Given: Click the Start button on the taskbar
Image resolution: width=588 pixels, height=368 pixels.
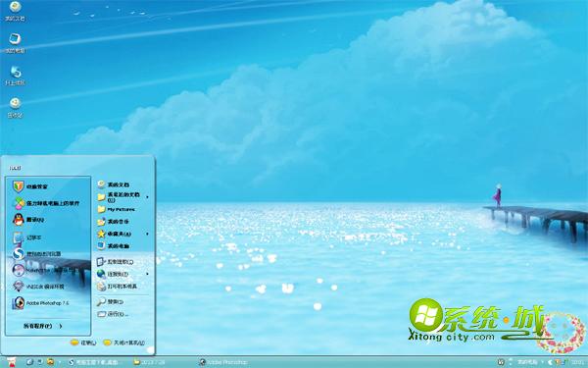Looking at the screenshot, I should click(11, 362).
